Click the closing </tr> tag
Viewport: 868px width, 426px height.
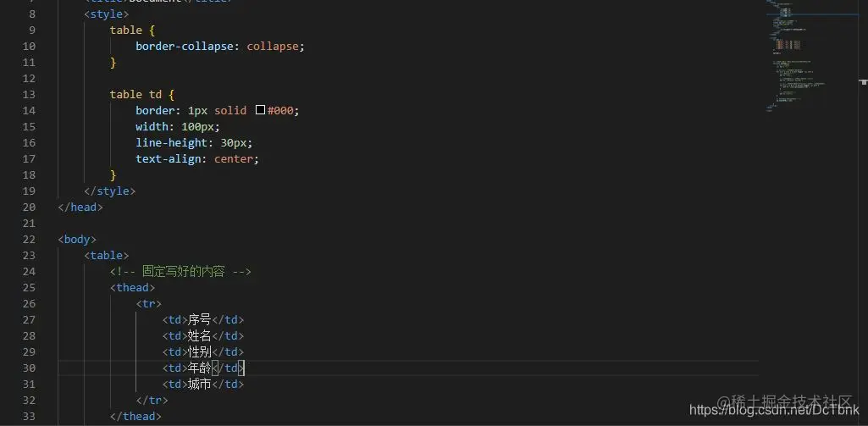pos(152,400)
